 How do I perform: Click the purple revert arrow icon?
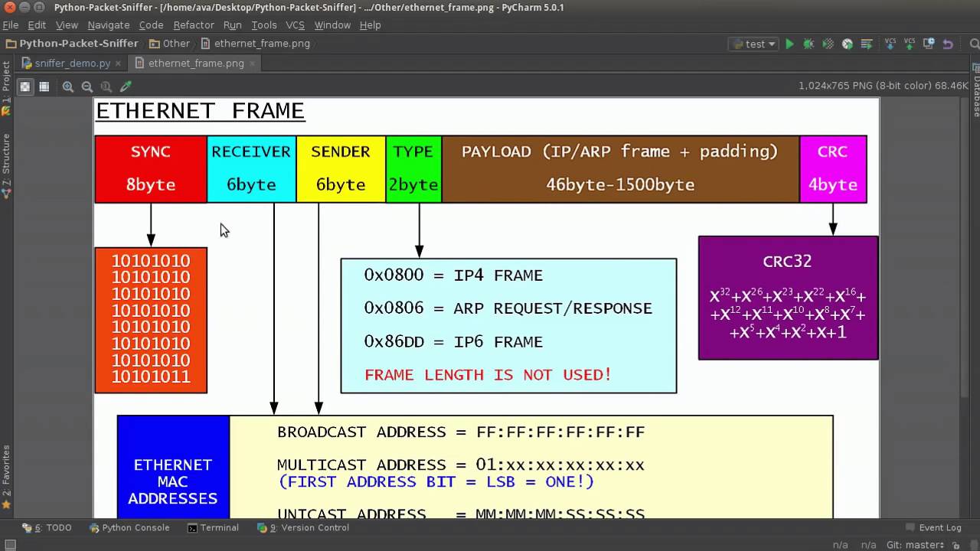[948, 44]
